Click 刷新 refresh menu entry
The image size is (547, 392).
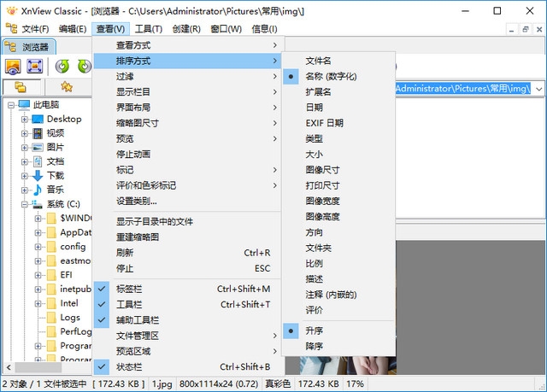pyautogui.click(x=186, y=253)
